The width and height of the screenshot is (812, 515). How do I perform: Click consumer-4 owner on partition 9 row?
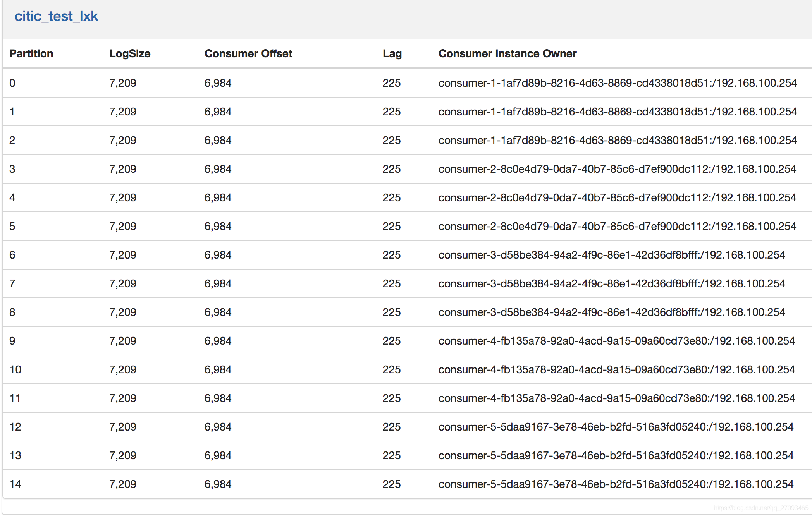tap(616, 341)
